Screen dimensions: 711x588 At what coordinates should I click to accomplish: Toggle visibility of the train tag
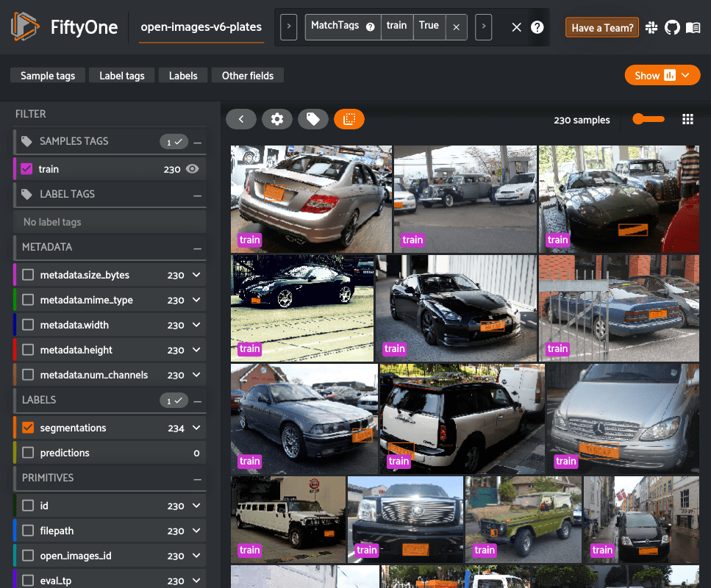click(191, 168)
